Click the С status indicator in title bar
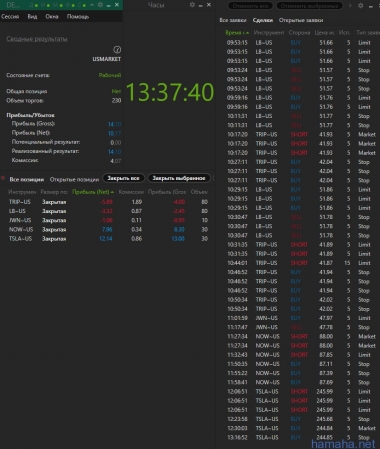 [x=82, y=5]
